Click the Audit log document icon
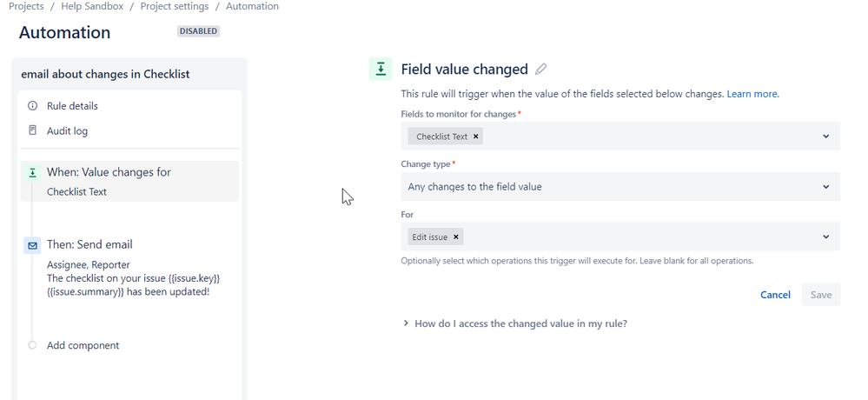 point(33,131)
